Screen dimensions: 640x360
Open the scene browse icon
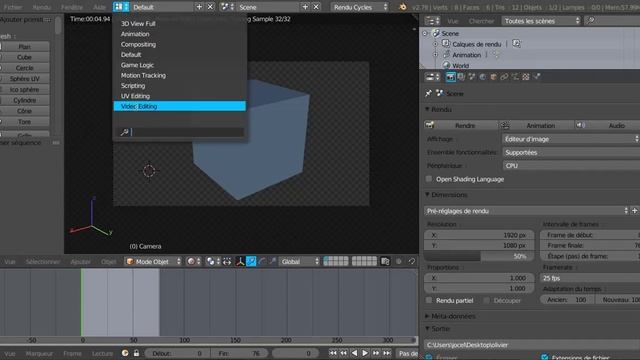[x=227, y=7]
